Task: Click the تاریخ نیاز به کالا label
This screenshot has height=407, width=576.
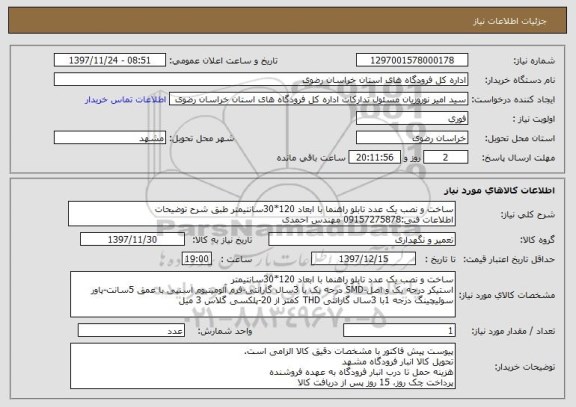Action: coord(222,240)
